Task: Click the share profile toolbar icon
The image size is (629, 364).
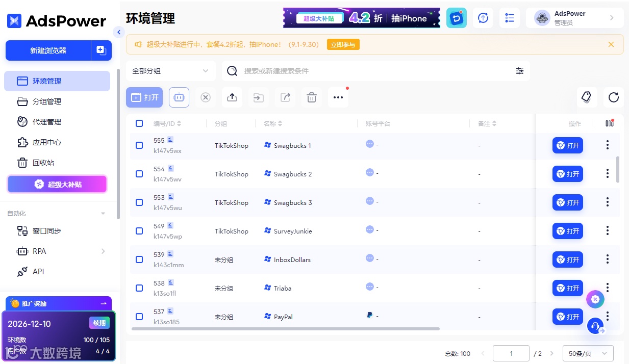Action: [x=285, y=97]
